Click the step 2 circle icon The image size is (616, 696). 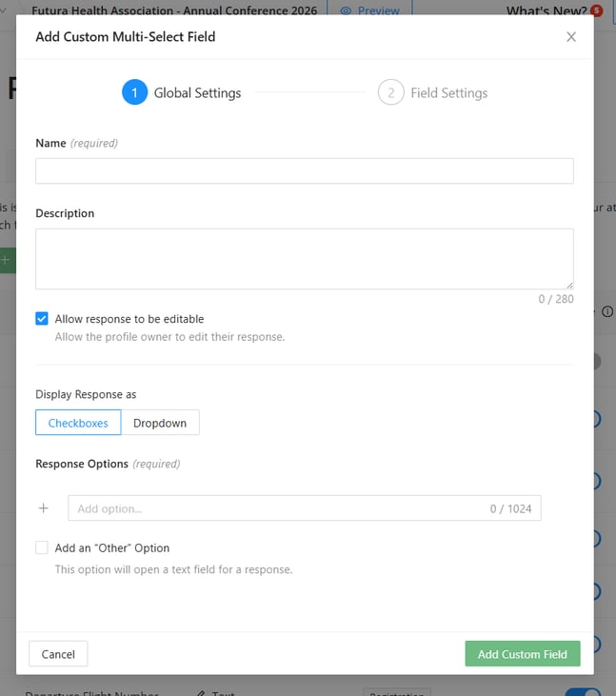pos(390,92)
